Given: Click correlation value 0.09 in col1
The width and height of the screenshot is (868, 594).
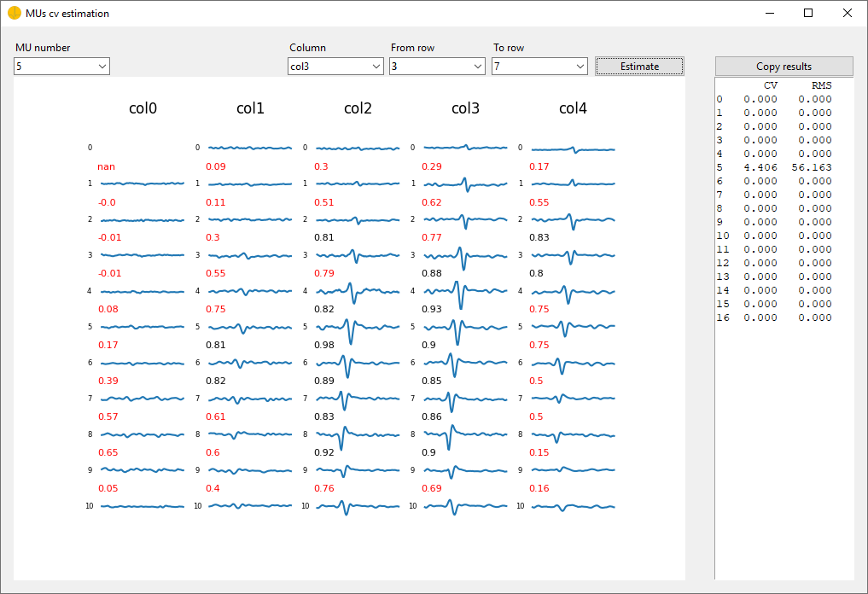Looking at the screenshot, I should pos(216,166).
